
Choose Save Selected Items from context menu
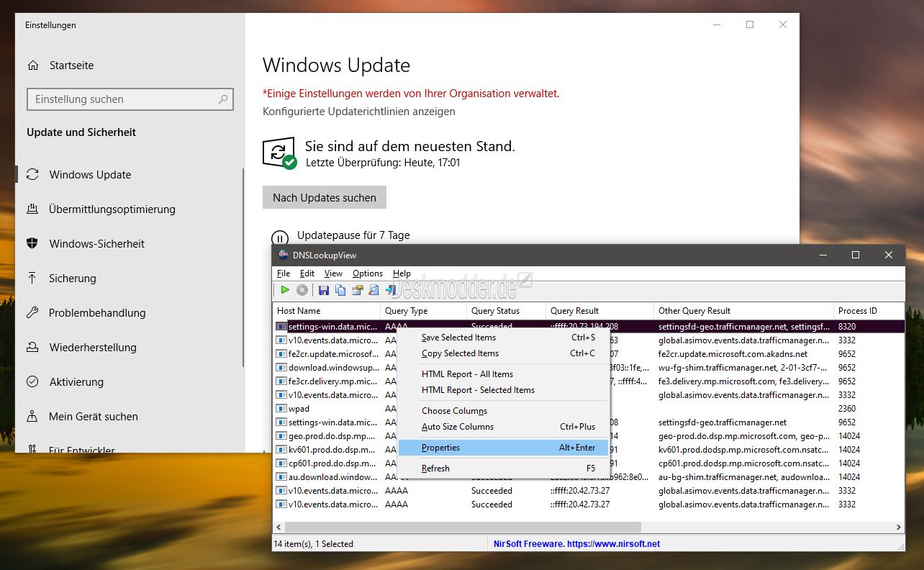click(x=504, y=338)
